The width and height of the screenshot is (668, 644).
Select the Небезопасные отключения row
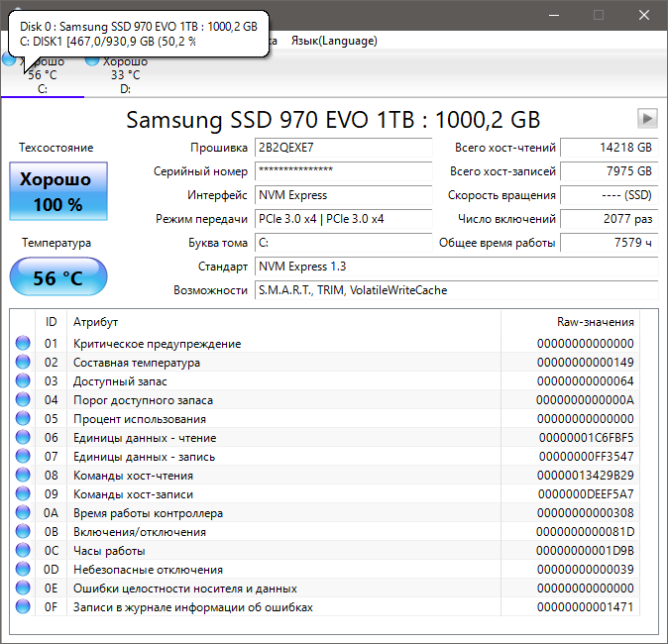pos(325,569)
